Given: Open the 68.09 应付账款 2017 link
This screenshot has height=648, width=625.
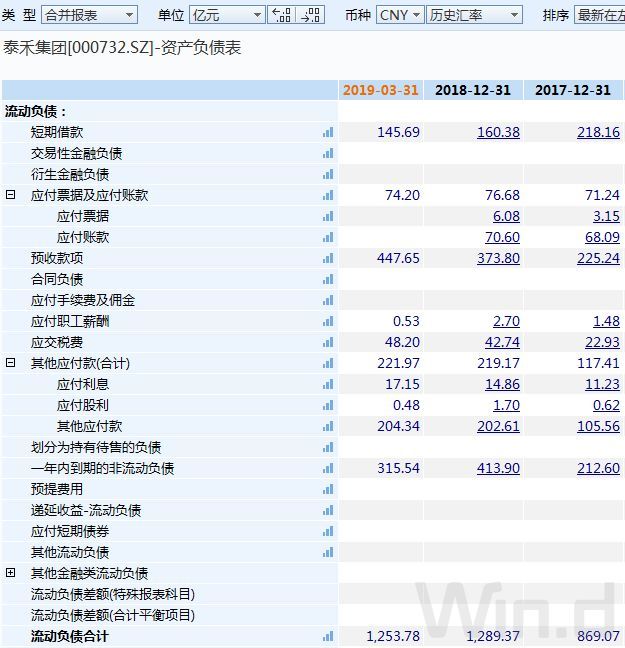Looking at the screenshot, I should coord(602,237).
